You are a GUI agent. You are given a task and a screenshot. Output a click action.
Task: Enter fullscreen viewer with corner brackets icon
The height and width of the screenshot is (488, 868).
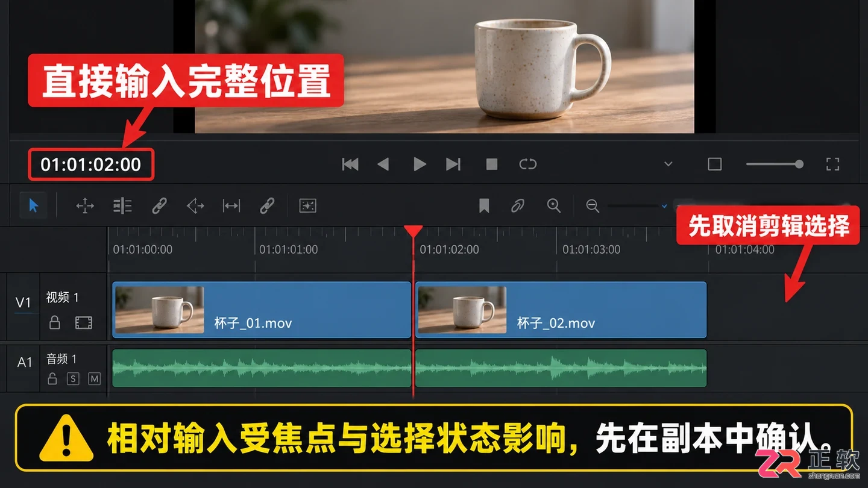tap(832, 164)
